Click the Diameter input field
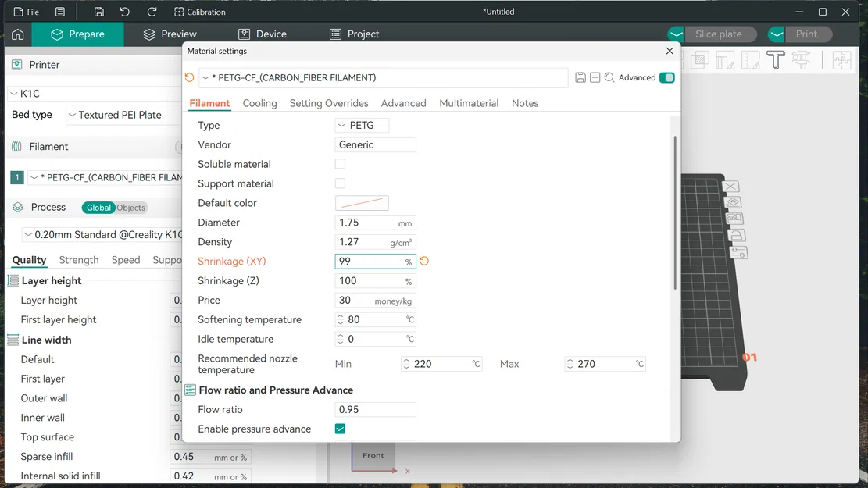 (375, 223)
